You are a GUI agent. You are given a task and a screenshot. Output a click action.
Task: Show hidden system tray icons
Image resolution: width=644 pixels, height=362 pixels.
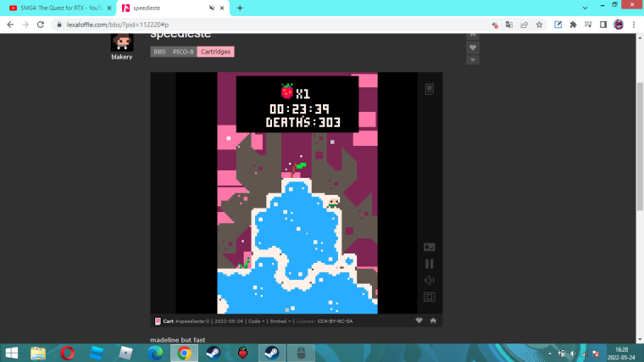coord(550,354)
